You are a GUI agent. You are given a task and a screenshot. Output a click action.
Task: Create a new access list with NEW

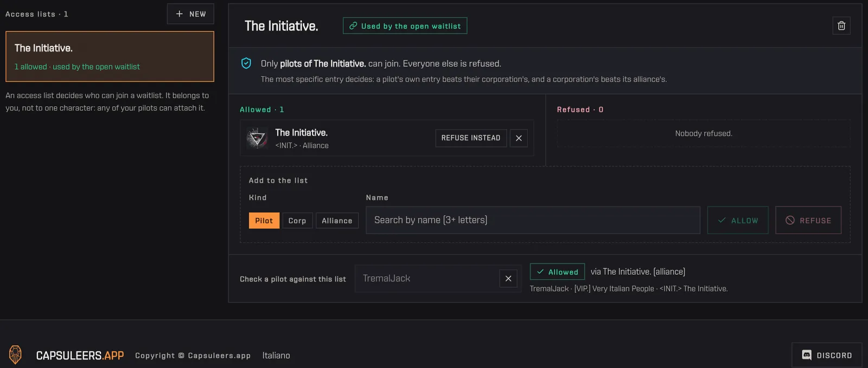190,14
